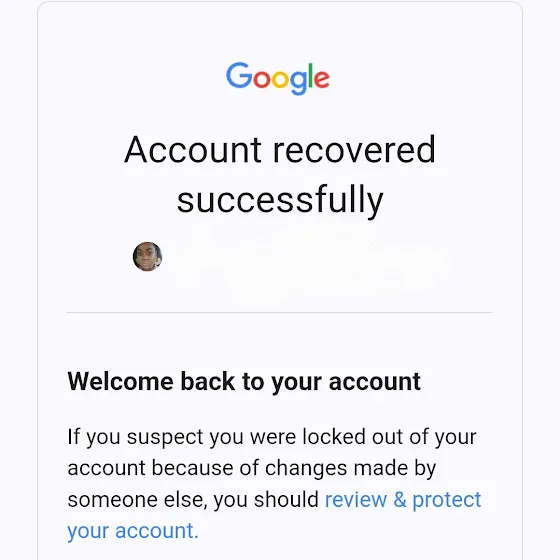The height and width of the screenshot is (560, 560).
Task: Click the ampersand in the blue link
Action: [400, 499]
